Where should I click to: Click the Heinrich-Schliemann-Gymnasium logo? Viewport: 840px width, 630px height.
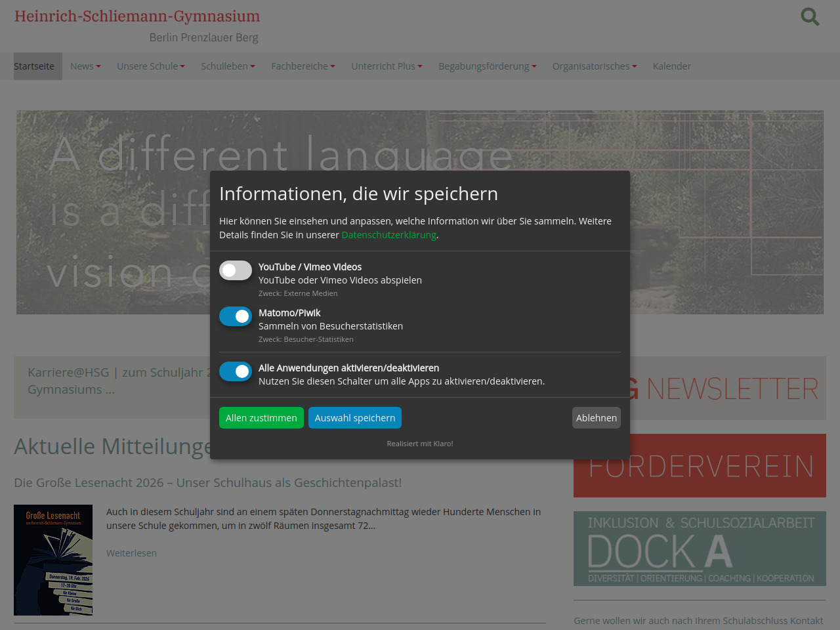(x=137, y=25)
